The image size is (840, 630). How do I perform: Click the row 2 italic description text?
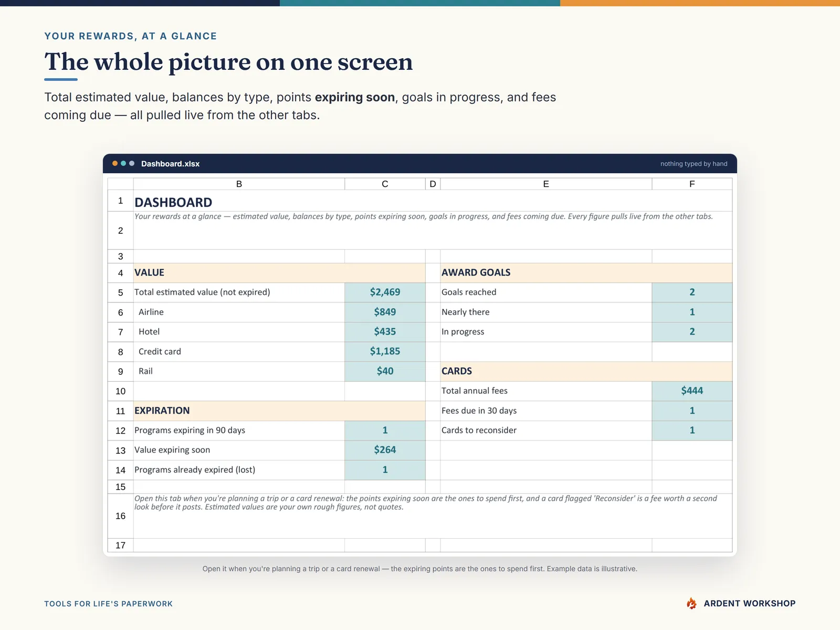[x=424, y=216]
